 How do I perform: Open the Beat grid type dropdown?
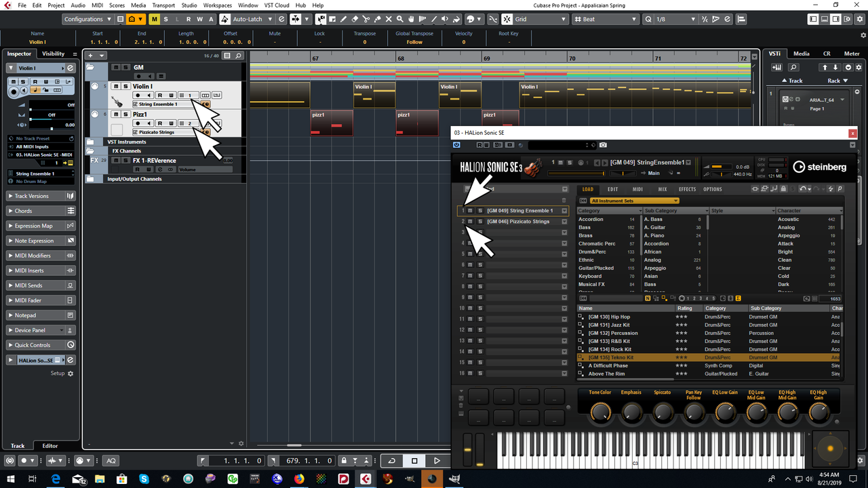[605, 19]
